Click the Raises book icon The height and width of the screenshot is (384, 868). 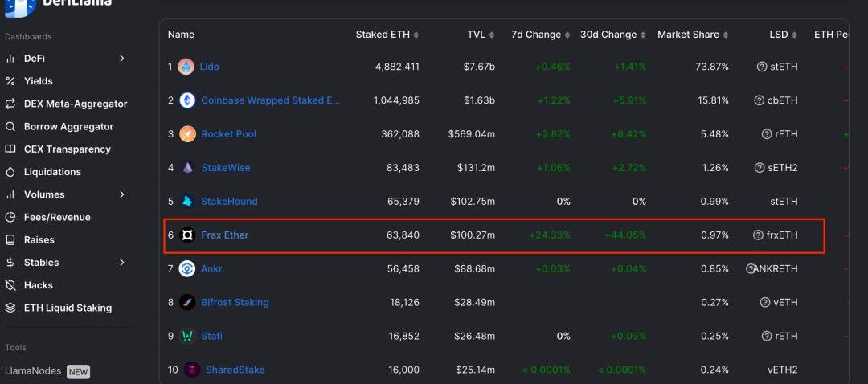tap(10, 240)
